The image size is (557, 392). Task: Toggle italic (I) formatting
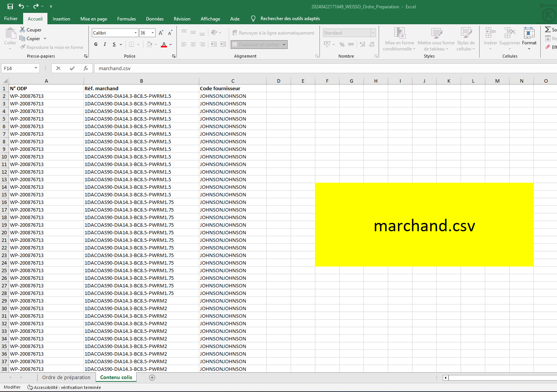click(x=105, y=44)
